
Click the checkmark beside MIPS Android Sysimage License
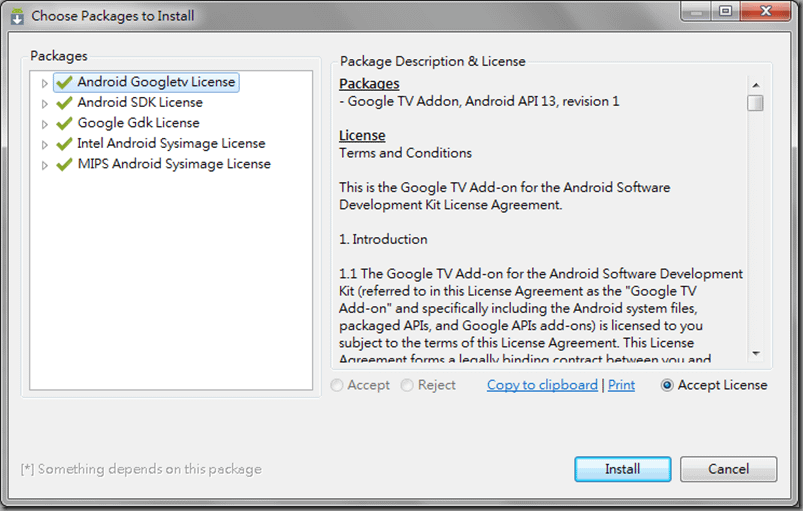click(65, 164)
